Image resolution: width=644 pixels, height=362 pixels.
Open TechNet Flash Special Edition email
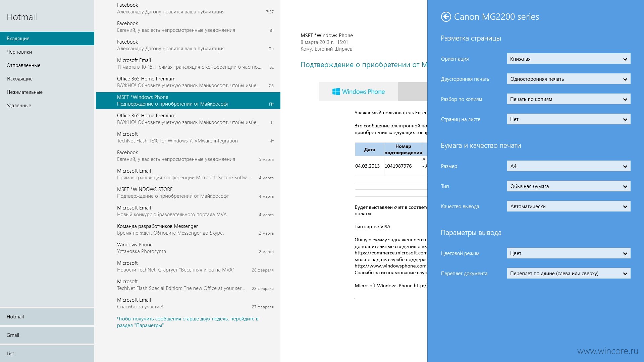coord(188,285)
